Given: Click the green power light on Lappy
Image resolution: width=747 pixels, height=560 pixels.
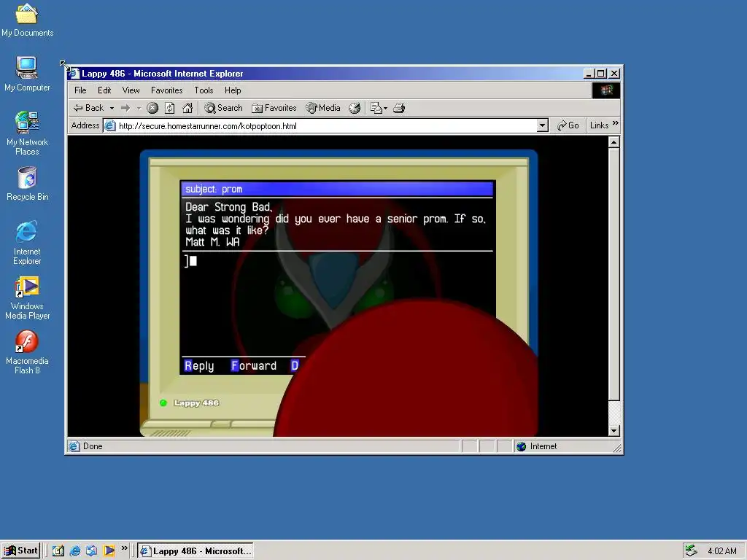Looking at the screenshot, I should point(163,402).
